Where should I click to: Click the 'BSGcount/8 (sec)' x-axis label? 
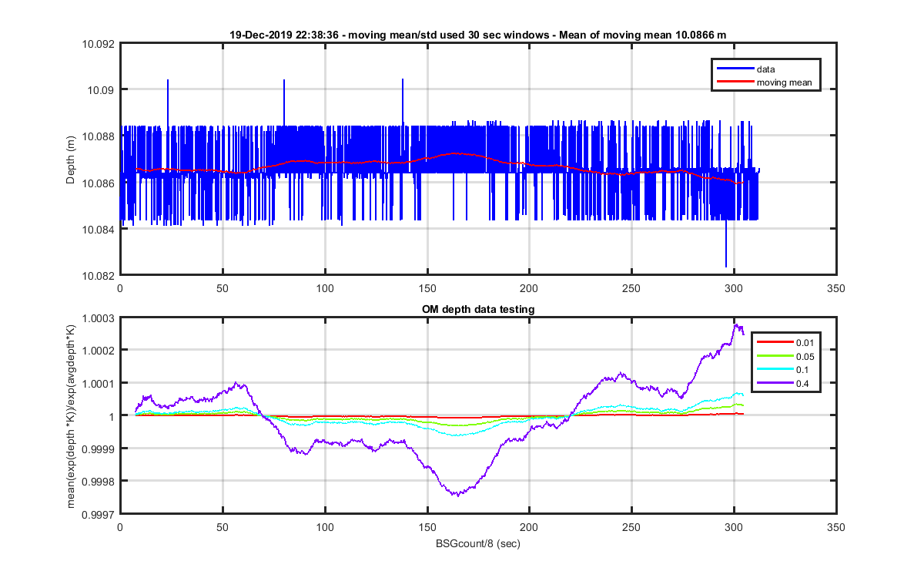pos(478,543)
